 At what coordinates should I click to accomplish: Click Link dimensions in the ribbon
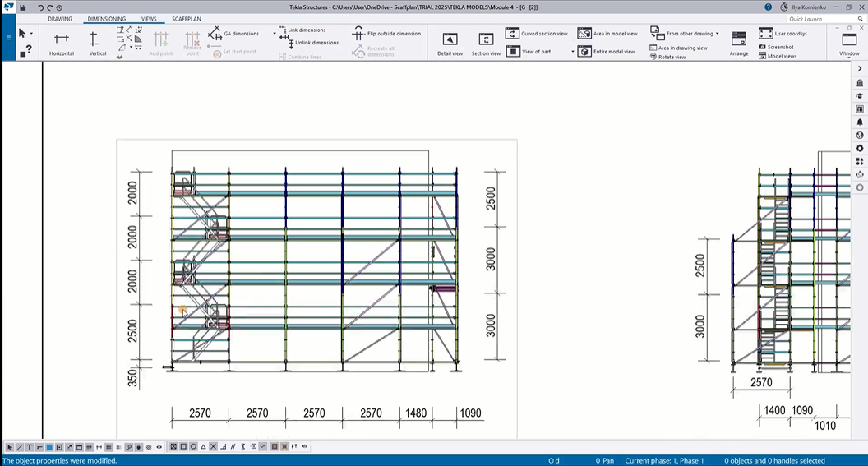click(302, 30)
